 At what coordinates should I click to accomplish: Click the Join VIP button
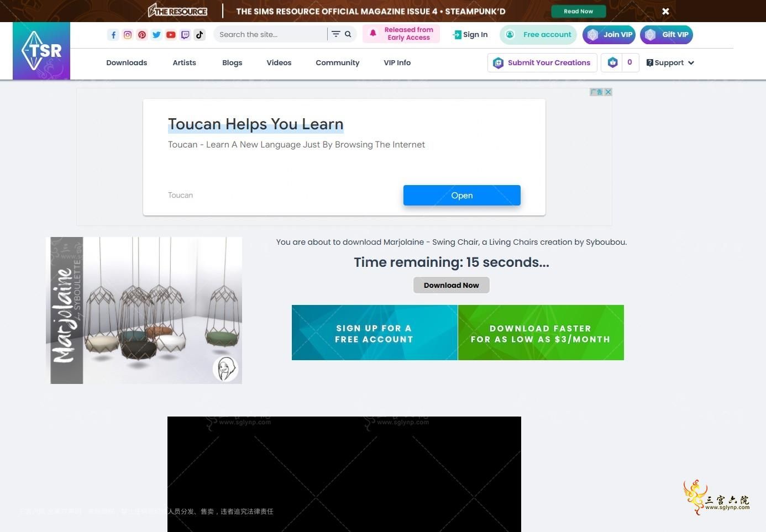tap(608, 34)
